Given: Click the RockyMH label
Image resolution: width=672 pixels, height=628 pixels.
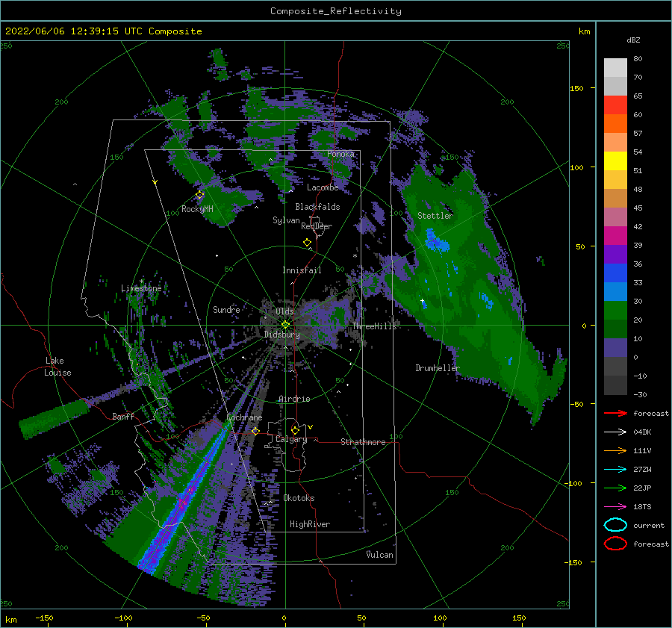Looking at the screenshot, I should [x=197, y=209].
